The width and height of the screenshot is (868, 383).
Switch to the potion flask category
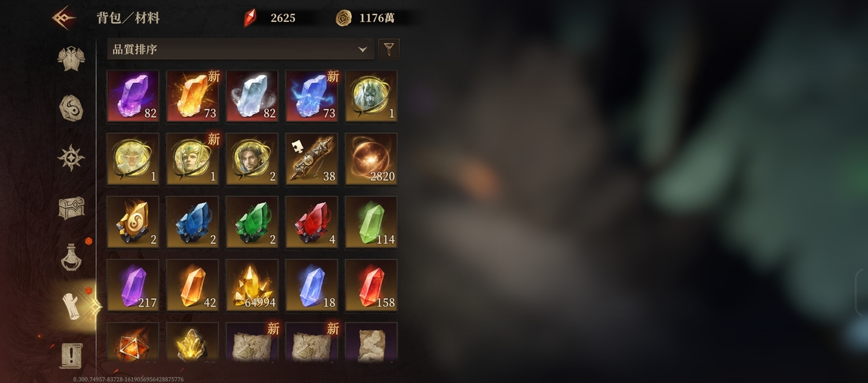coord(72,257)
